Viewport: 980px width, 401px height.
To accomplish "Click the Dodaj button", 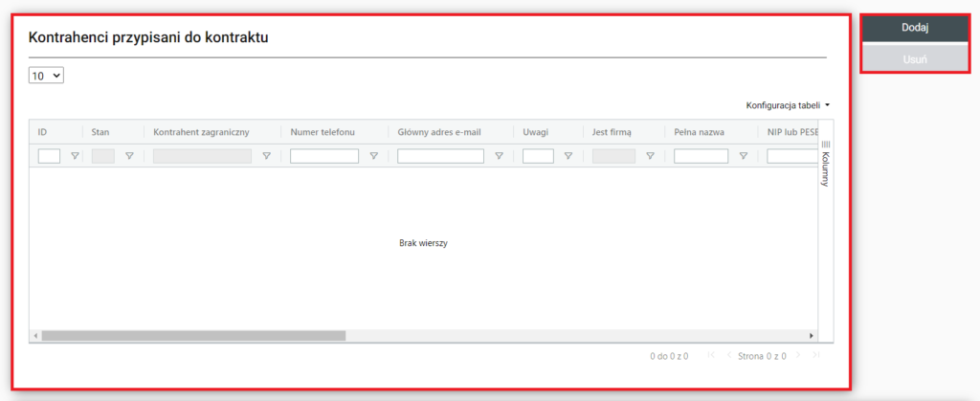I will coord(915,28).
